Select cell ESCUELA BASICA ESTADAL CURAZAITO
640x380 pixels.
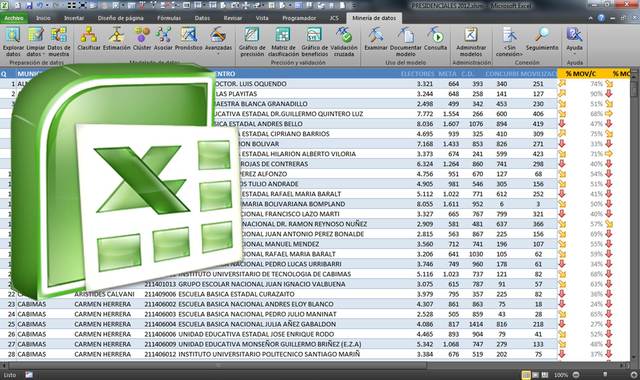(x=236, y=294)
